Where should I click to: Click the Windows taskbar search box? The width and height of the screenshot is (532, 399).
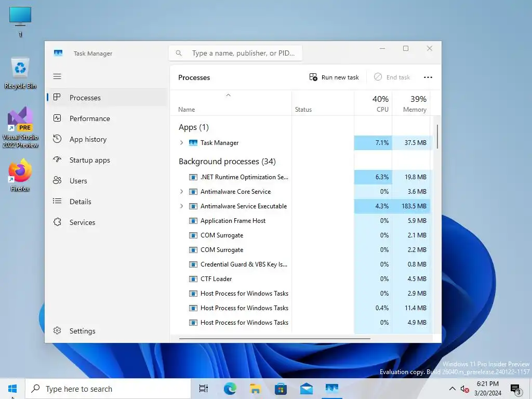[108, 389]
